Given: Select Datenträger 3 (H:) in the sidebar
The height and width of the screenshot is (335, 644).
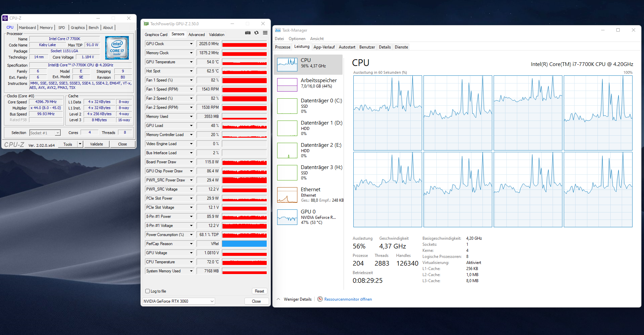Looking at the screenshot, I should click(308, 172).
